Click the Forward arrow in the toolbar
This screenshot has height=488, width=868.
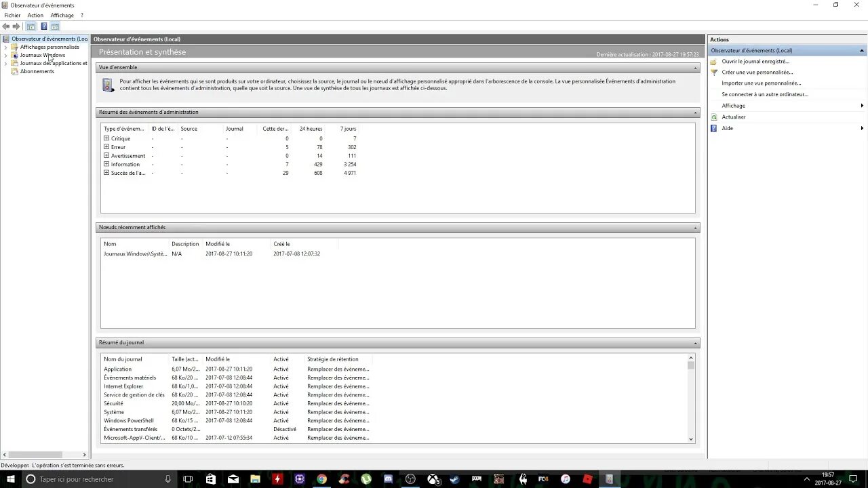tap(16, 26)
